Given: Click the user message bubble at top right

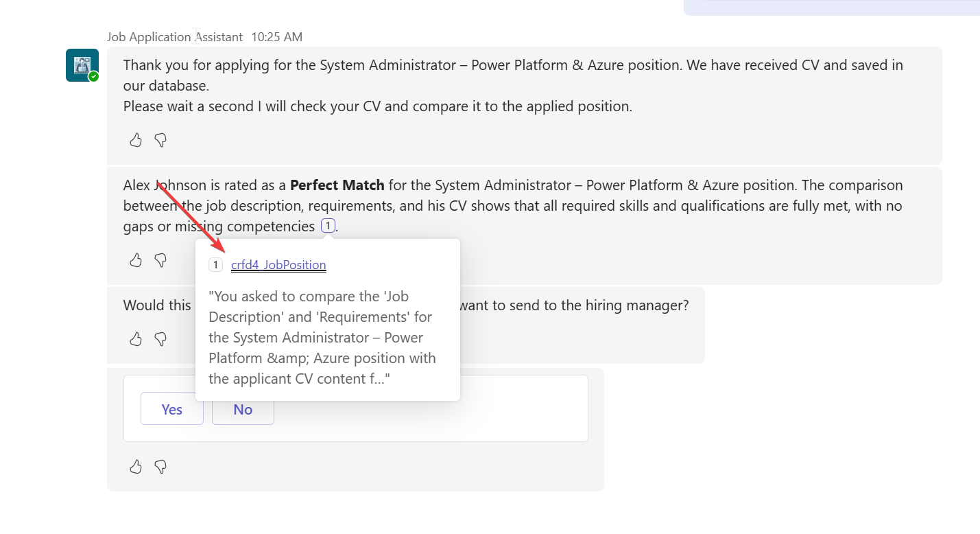Looking at the screenshot, I should (x=831, y=7).
